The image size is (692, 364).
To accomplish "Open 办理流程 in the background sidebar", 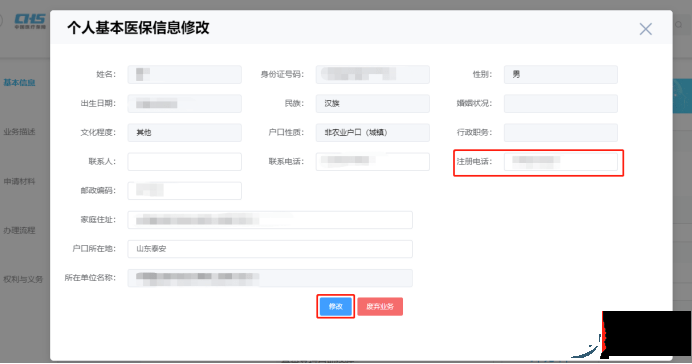I will click(x=19, y=230).
